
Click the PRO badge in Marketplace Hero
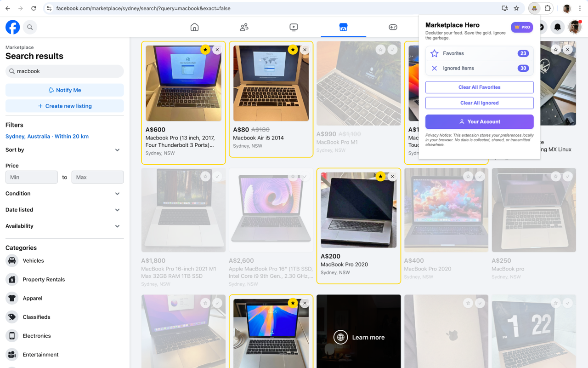point(522,27)
